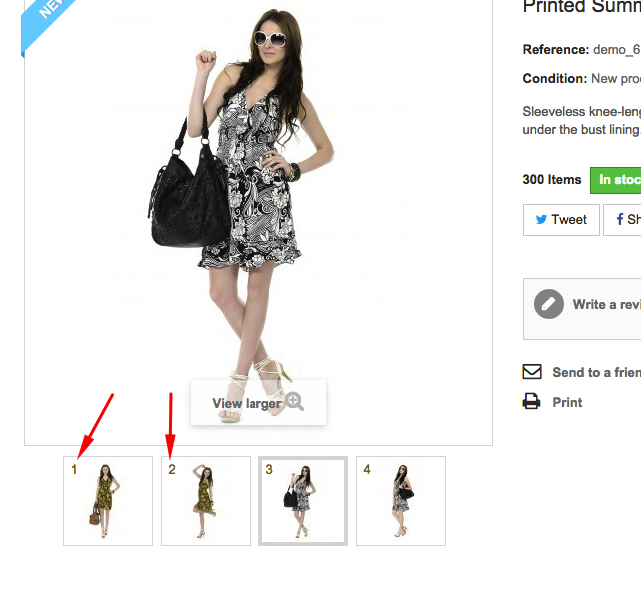Select thumbnail 1 yellow dress with brown bag
This screenshot has height=591, width=641.
108,501
